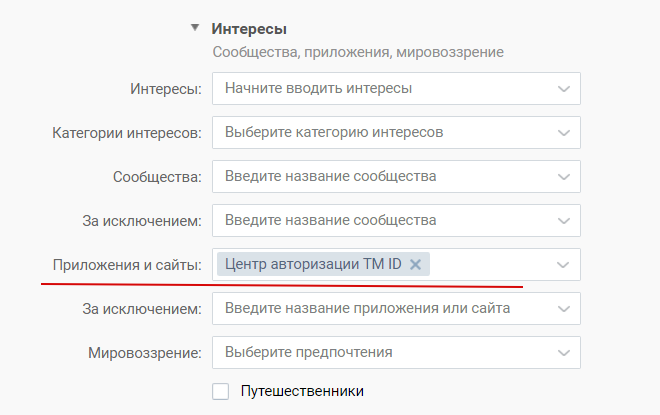Enable the Путешественники checkbox

pyautogui.click(x=221, y=391)
